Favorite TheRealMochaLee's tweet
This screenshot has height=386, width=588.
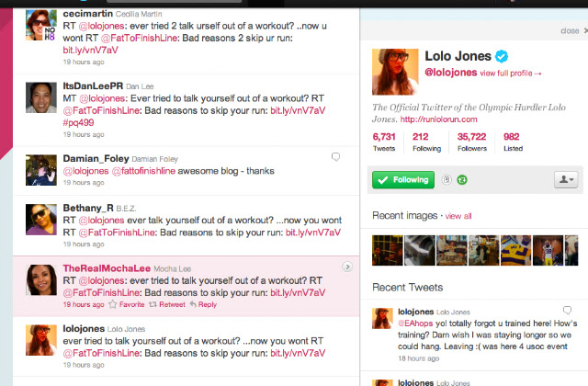[127, 304]
